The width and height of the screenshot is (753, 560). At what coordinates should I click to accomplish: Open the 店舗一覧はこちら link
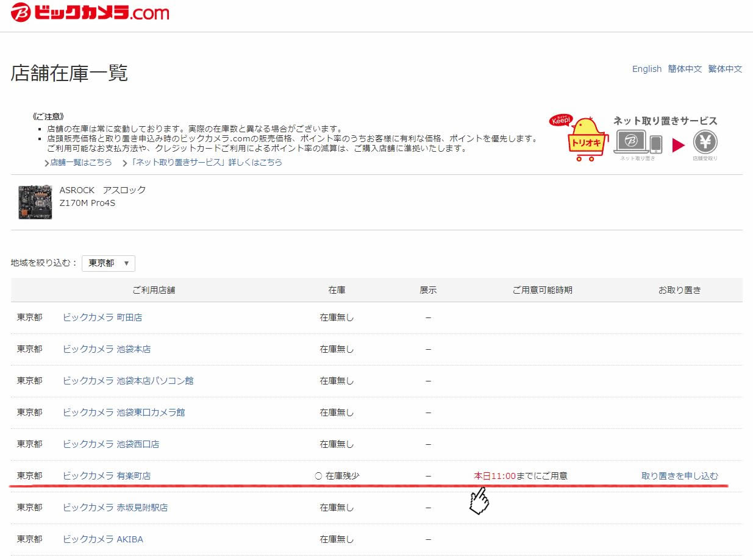coord(80,163)
